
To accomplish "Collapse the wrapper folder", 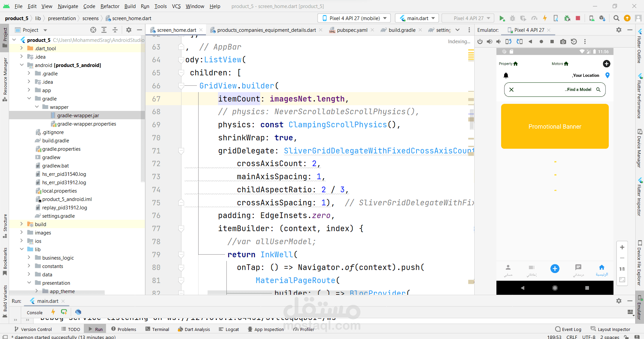I will [x=37, y=107].
